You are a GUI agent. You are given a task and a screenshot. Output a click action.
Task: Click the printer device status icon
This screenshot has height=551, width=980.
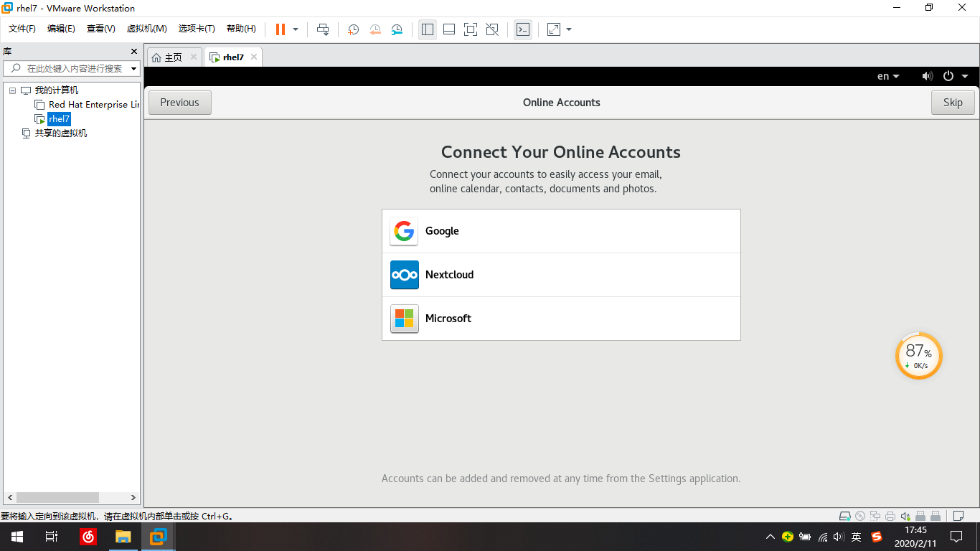coord(890,516)
